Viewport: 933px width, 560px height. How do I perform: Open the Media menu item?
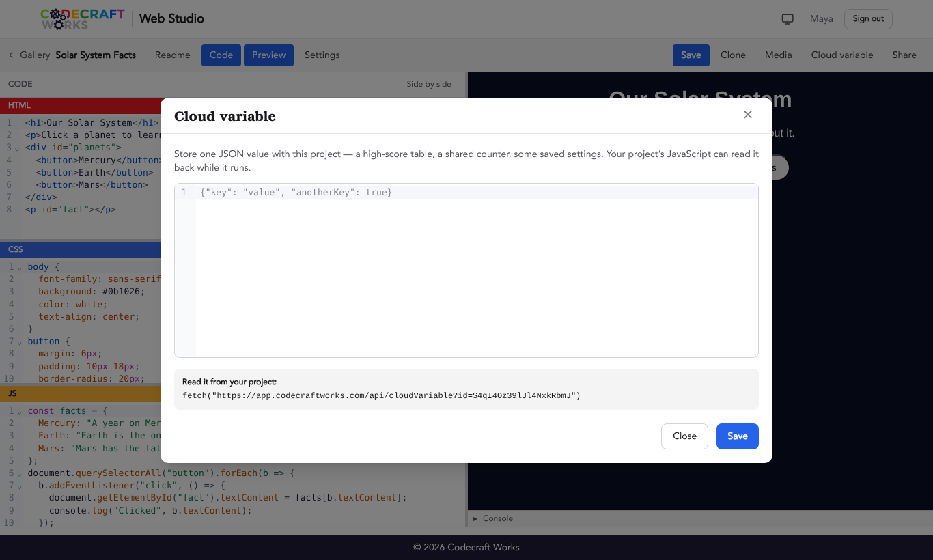778,55
